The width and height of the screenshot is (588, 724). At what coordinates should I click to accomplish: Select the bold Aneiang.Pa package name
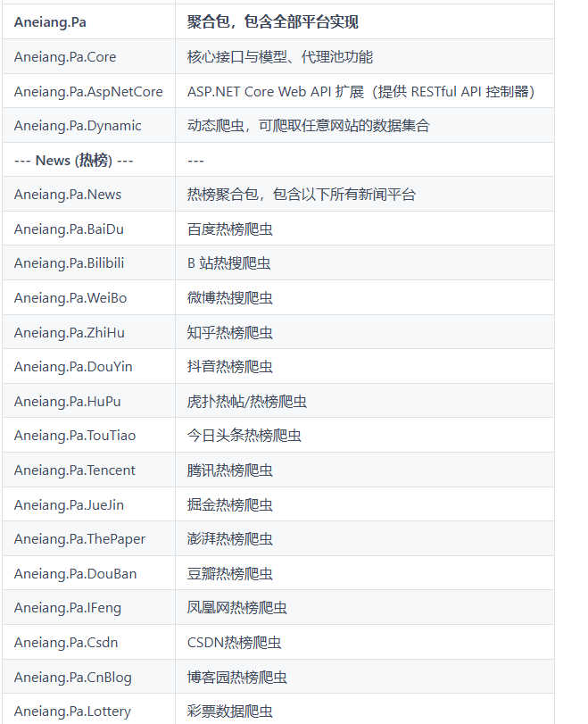tap(50, 22)
